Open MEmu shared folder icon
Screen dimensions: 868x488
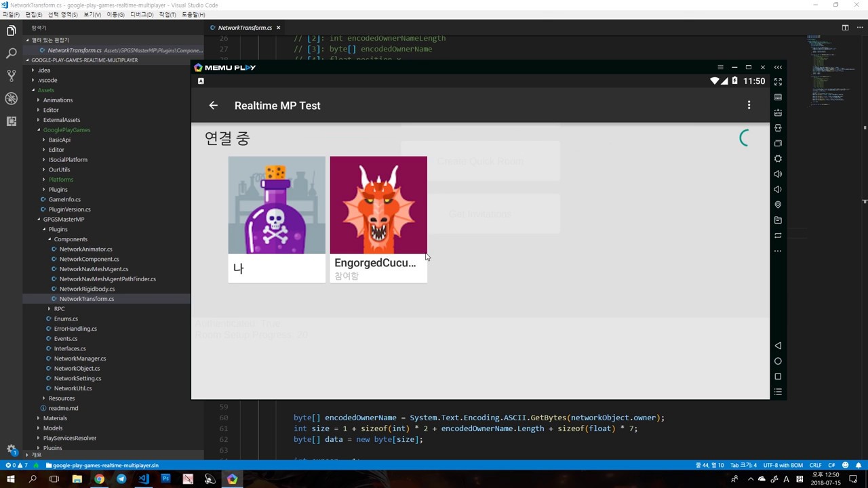(x=778, y=220)
